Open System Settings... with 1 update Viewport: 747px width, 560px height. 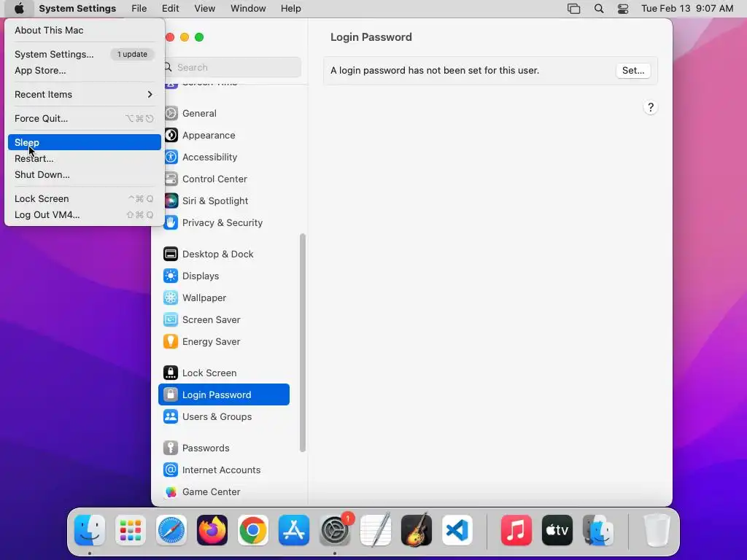point(85,54)
